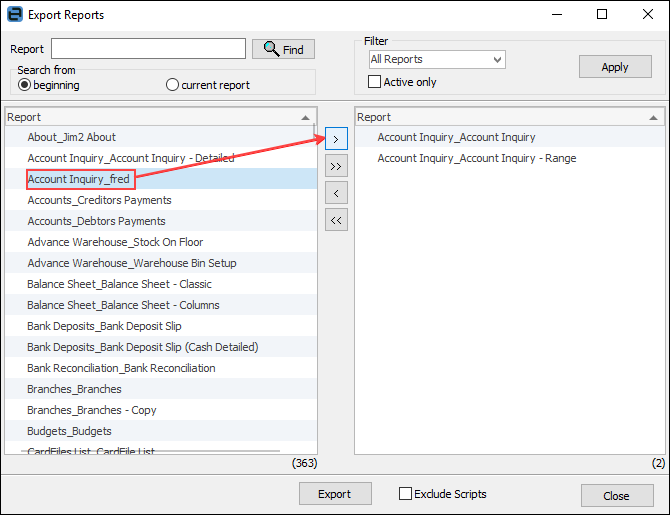670x515 pixels.
Task: Select 'Budgets_Budgets' report
Action: [161, 430]
